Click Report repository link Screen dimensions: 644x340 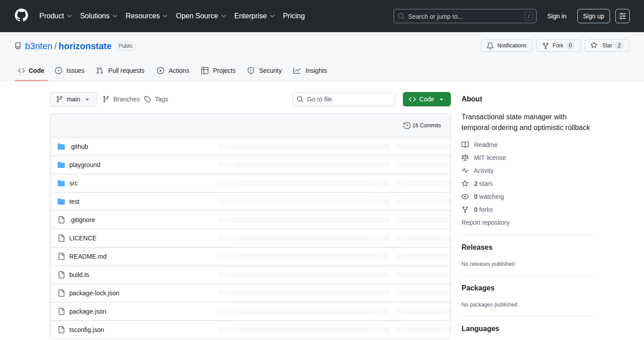pyautogui.click(x=485, y=222)
